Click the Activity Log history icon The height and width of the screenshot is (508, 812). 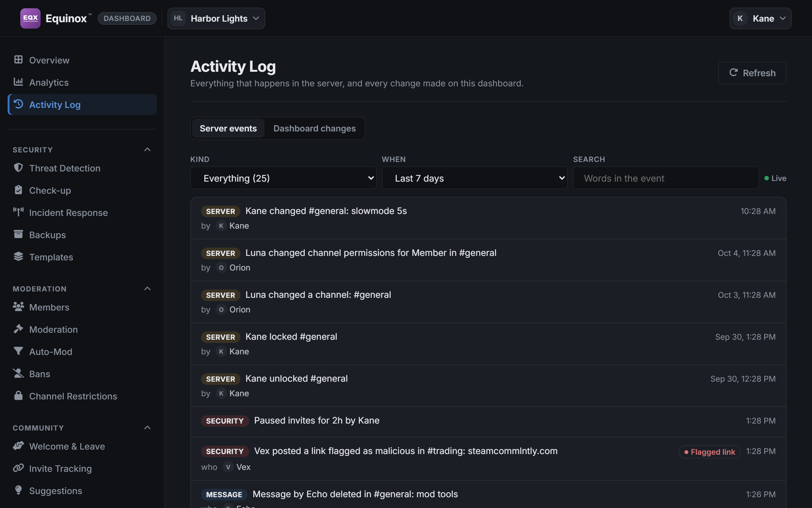18,104
